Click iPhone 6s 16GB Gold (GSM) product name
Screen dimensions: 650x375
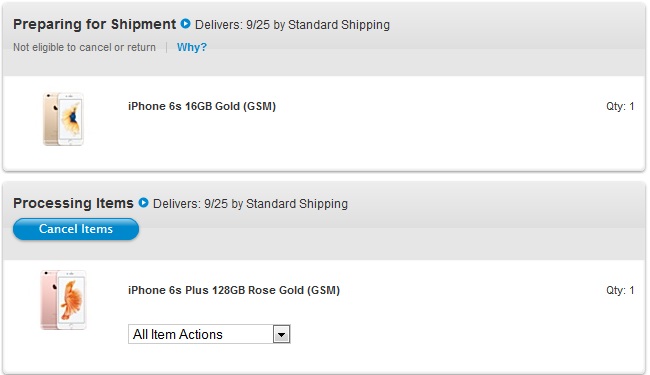[202, 106]
